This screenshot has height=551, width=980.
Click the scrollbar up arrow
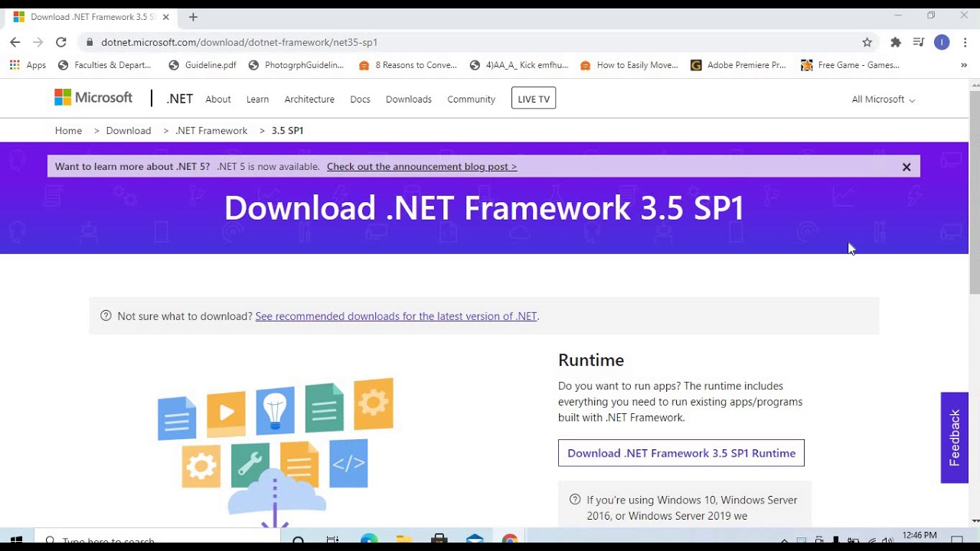[975, 83]
